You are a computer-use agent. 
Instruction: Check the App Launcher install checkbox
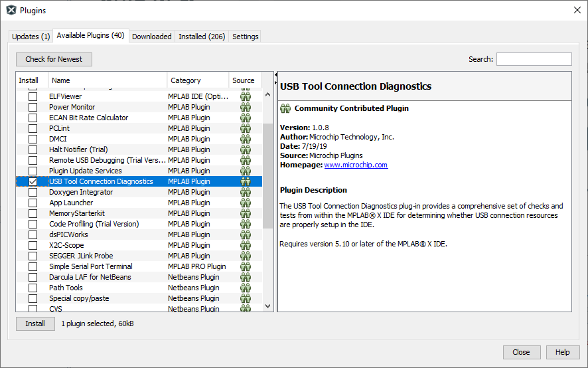coord(33,203)
